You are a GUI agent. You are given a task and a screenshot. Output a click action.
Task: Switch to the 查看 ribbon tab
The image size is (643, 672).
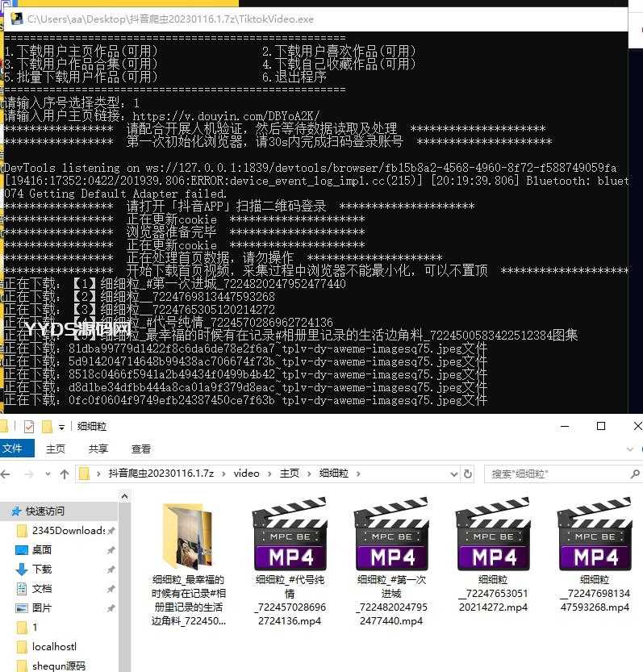pos(141,449)
